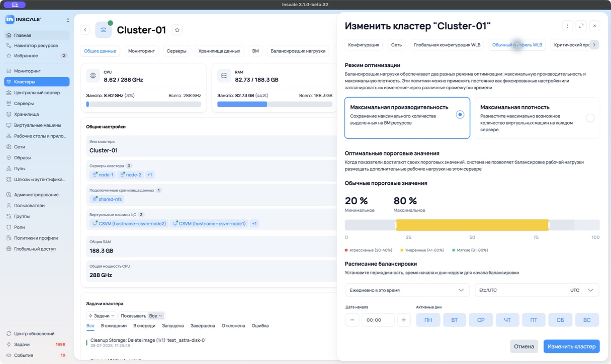Click the Пулы sidebar icon
This screenshot has width=611, height=364.
tap(9, 169)
